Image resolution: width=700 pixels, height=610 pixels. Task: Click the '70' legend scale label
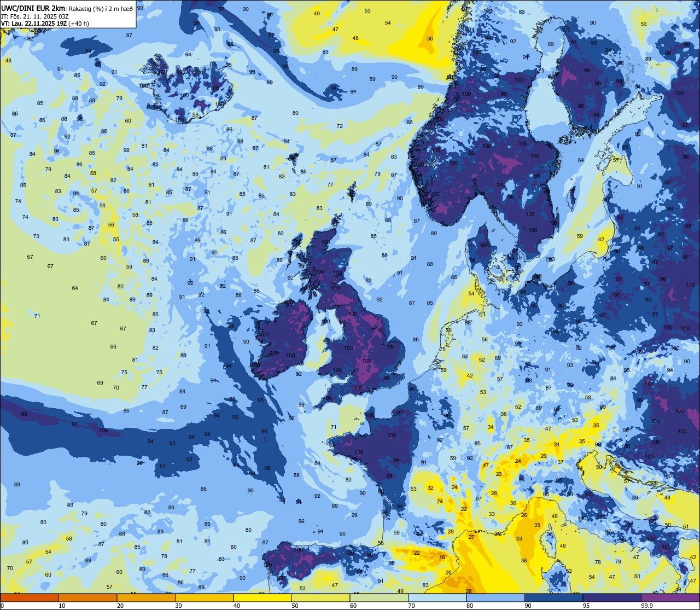[411, 606]
